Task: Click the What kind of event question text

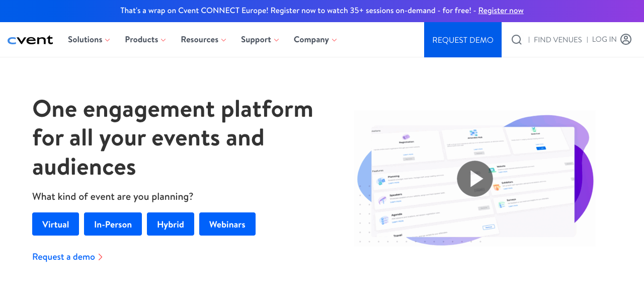Action: click(113, 196)
